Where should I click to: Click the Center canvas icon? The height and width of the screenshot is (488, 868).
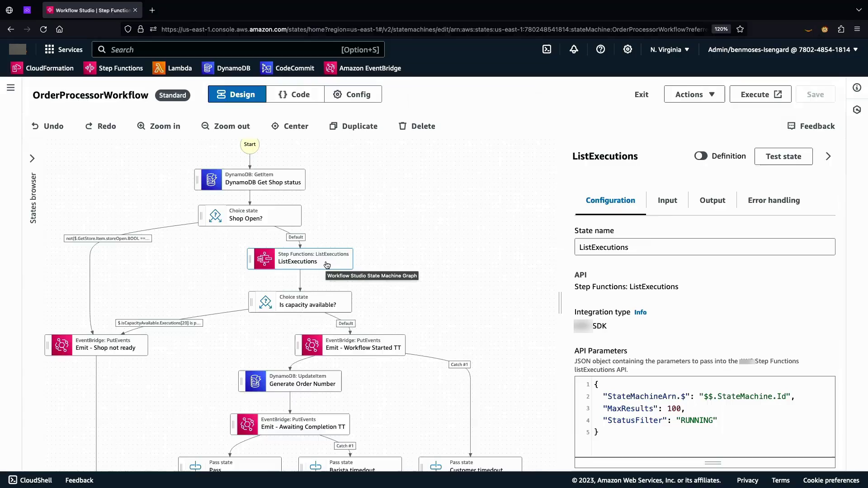(x=275, y=126)
